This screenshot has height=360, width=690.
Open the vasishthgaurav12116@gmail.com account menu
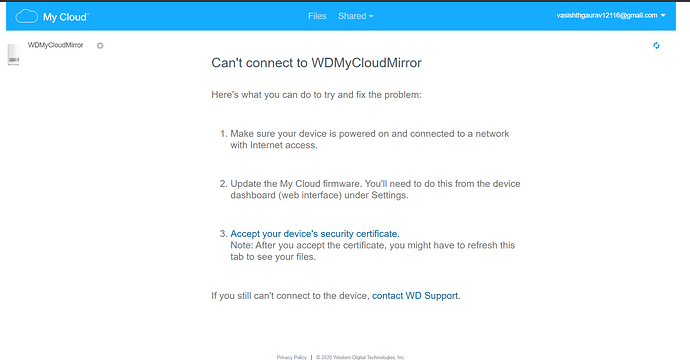click(611, 15)
